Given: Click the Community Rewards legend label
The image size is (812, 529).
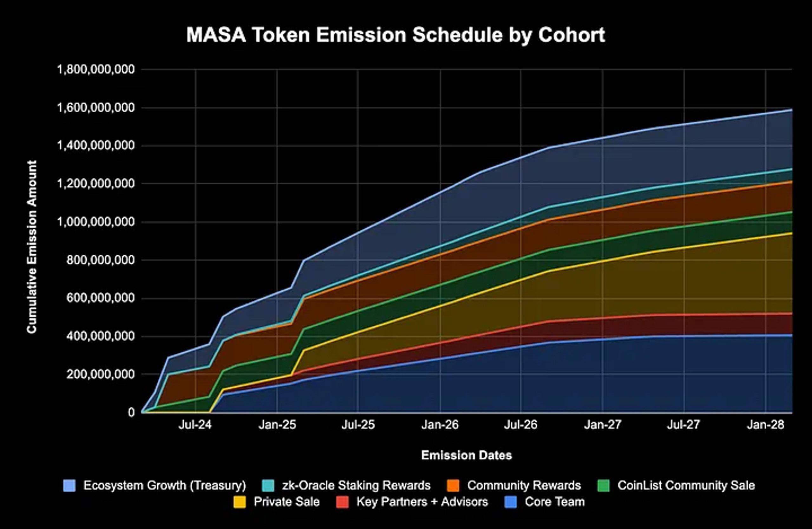Looking at the screenshot, I should 524,485.
